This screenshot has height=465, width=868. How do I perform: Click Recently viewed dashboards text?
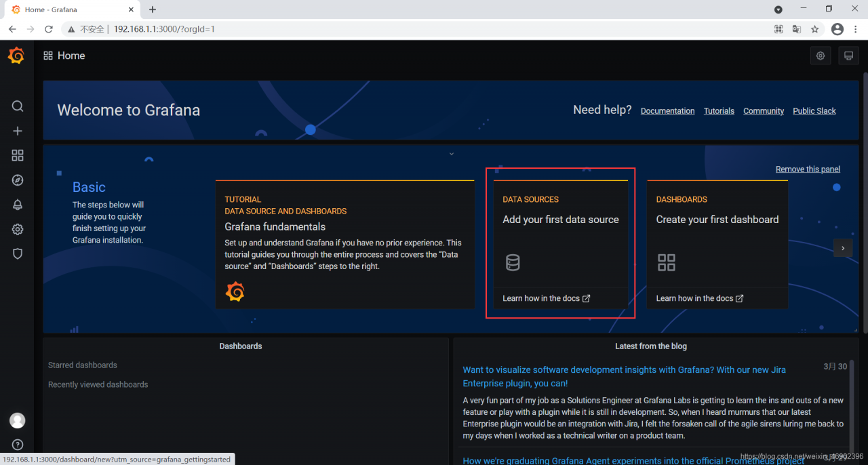(98, 384)
